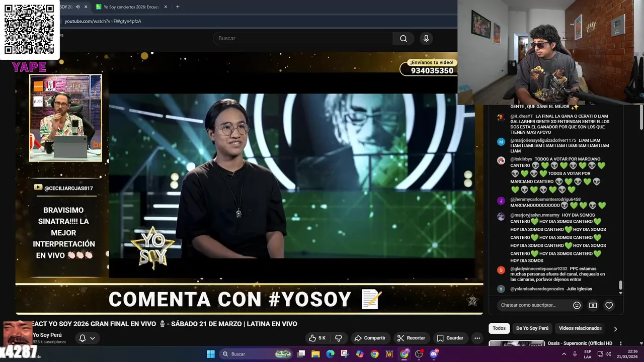The image size is (644, 362).
Task: Open a new browser tab
Action: tap(178, 7)
